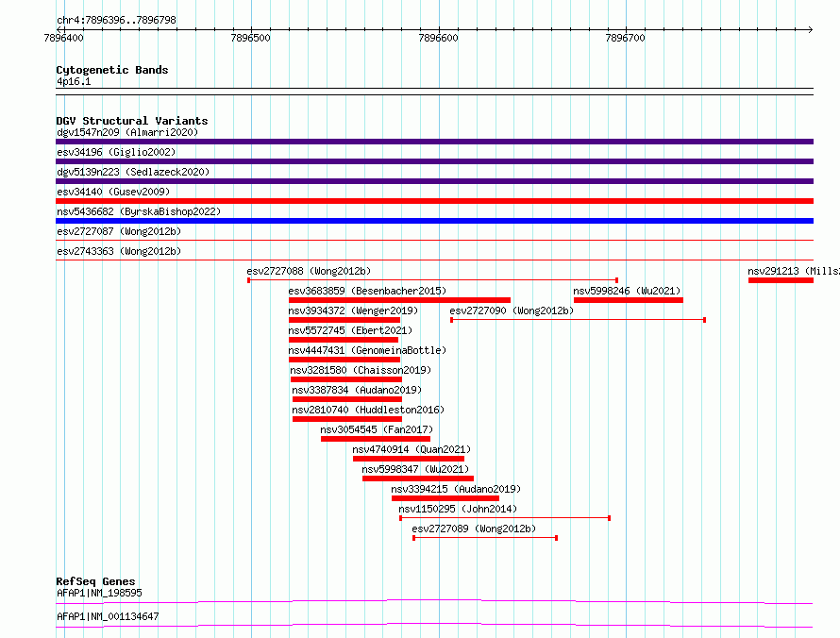Select nsv3934372 (Wenger2019) label
Viewport: 840px width, 638px height.
click(x=353, y=311)
